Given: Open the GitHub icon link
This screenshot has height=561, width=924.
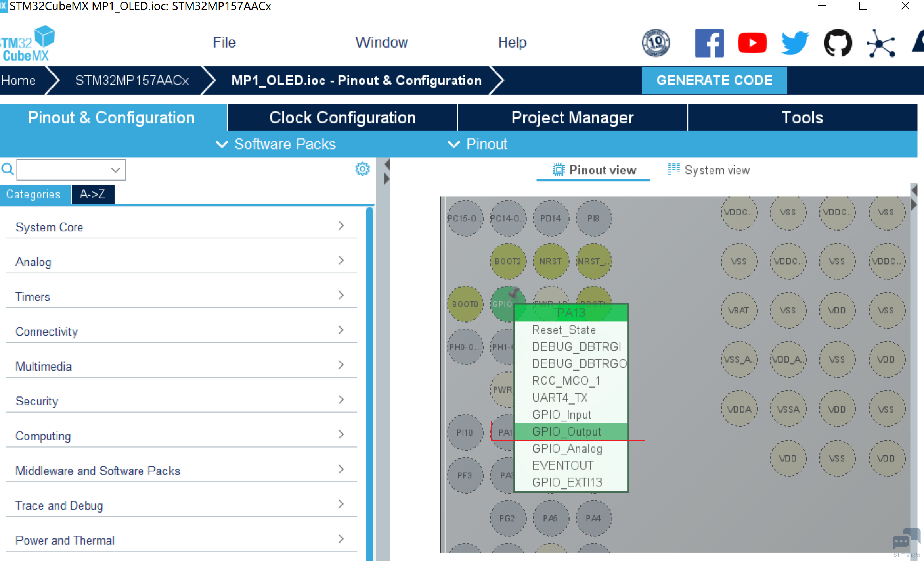Looking at the screenshot, I should tap(838, 43).
